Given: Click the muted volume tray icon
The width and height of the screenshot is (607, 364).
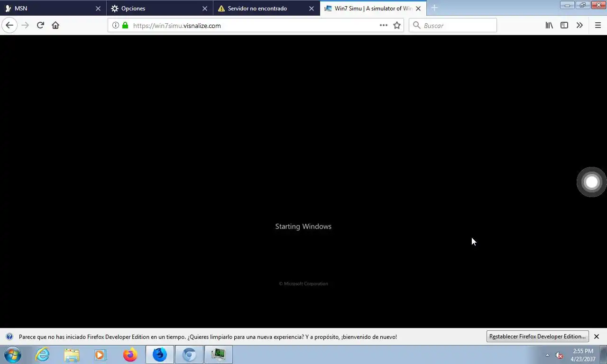Looking at the screenshot, I should coord(559,355).
